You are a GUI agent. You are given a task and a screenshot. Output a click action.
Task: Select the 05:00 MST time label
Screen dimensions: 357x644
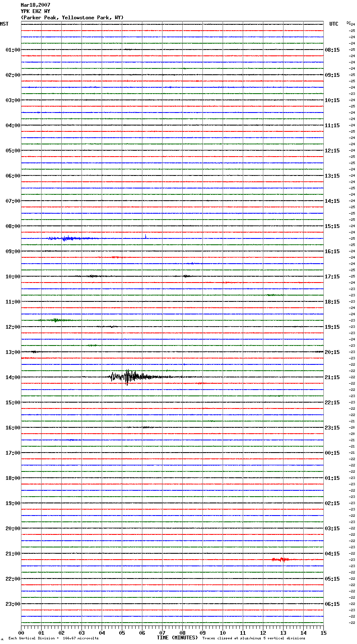[13, 151]
